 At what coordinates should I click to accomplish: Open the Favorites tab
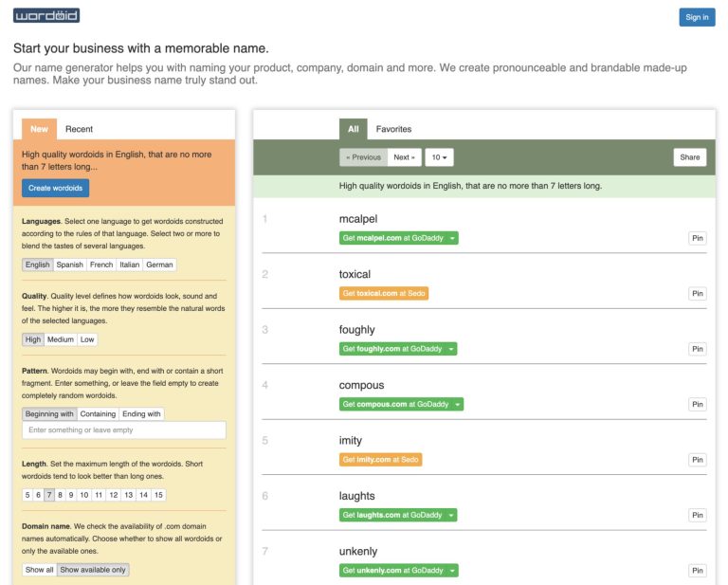tap(393, 129)
